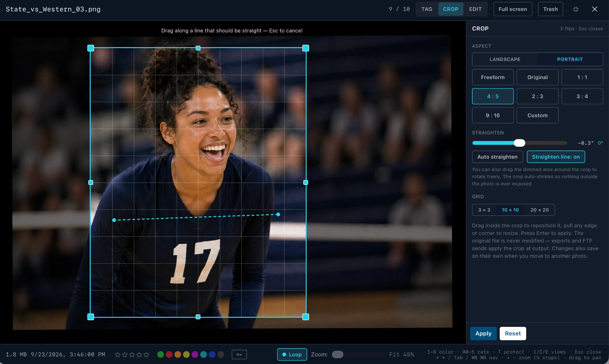Screen dimensions: 609x364
Task: Click the third rating star
Action: [x=132, y=355]
